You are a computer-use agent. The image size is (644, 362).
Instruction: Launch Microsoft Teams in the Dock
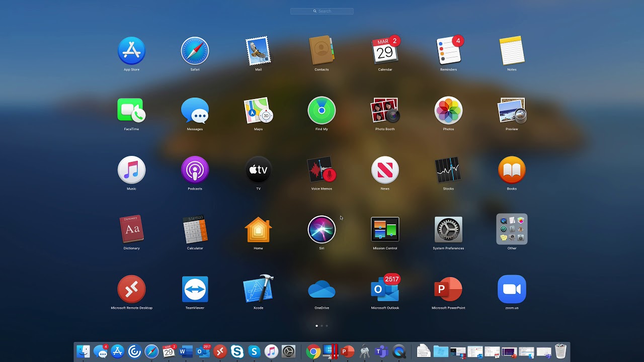(x=381, y=351)
